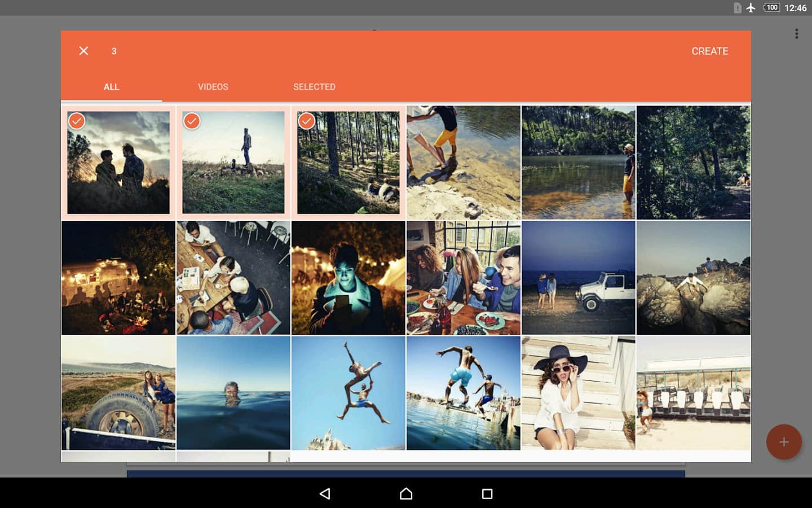This screenshot has height=508, width=812.
Task: Select the woman in black sun hat photo
Action: pos(578,393)
